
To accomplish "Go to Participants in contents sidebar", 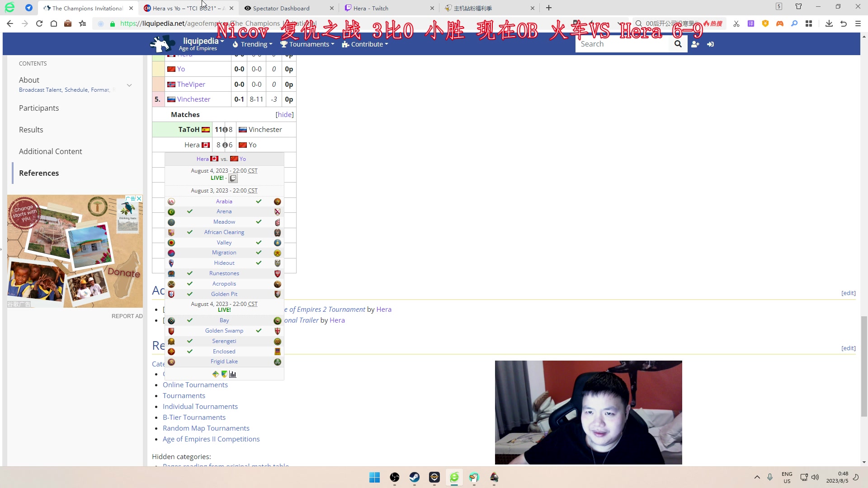I will [x=39, y=108].
